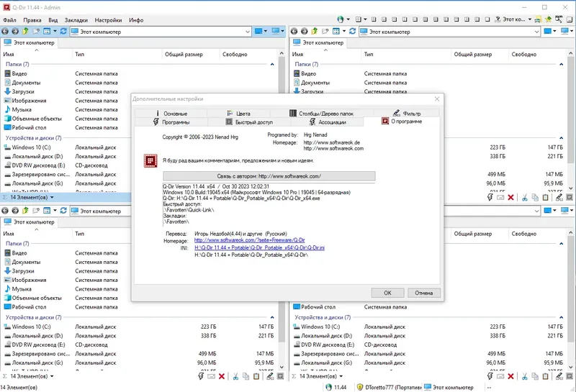Viewport: 576px width, 392px height.
Task: Click four-pane layout icon in main toolbar
Action: click(359, 19)
